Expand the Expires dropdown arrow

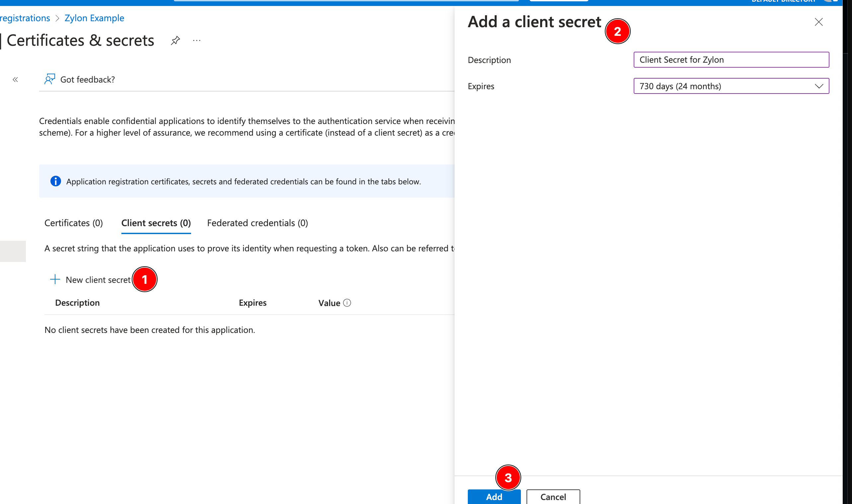819,86
